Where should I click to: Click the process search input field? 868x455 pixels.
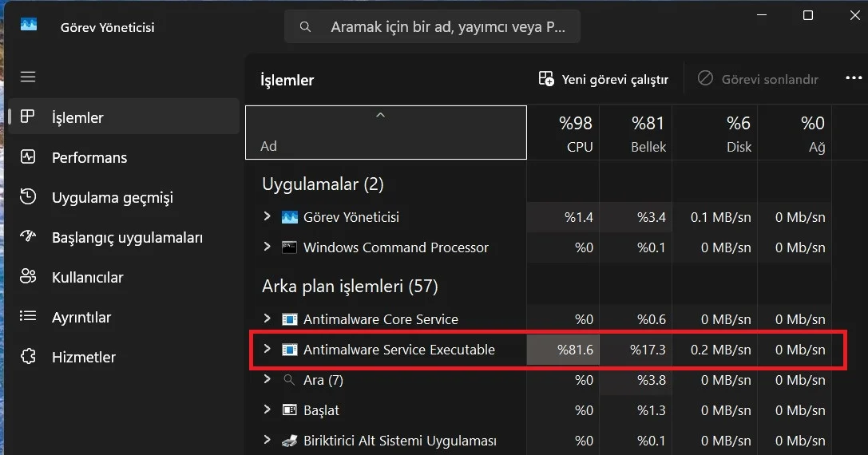tap(432, 26)
